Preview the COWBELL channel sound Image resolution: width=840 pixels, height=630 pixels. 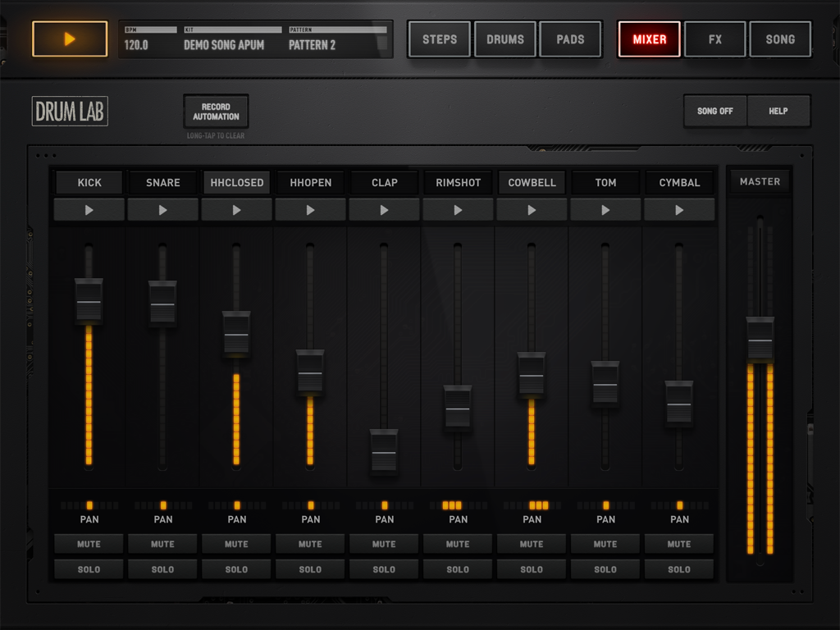coord(532,209)
